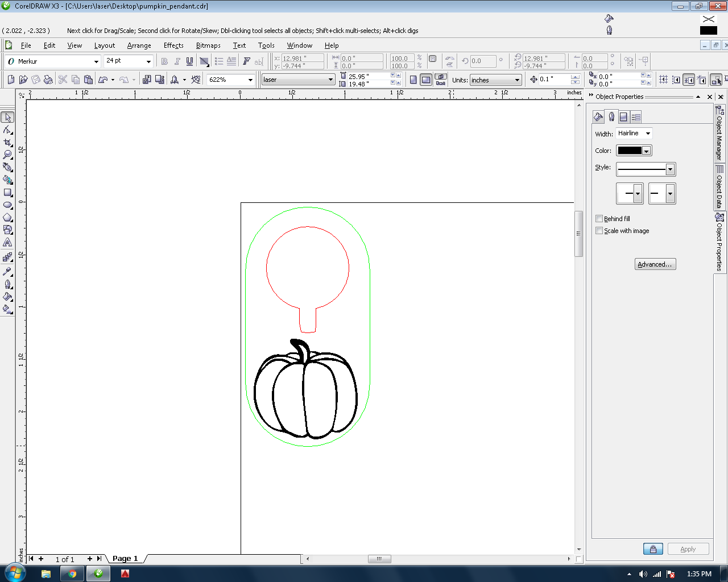Expand the zoom level 622% dropdown
Image resolution: width=728 pixels, height=582 pixels.
pos(250,80)
